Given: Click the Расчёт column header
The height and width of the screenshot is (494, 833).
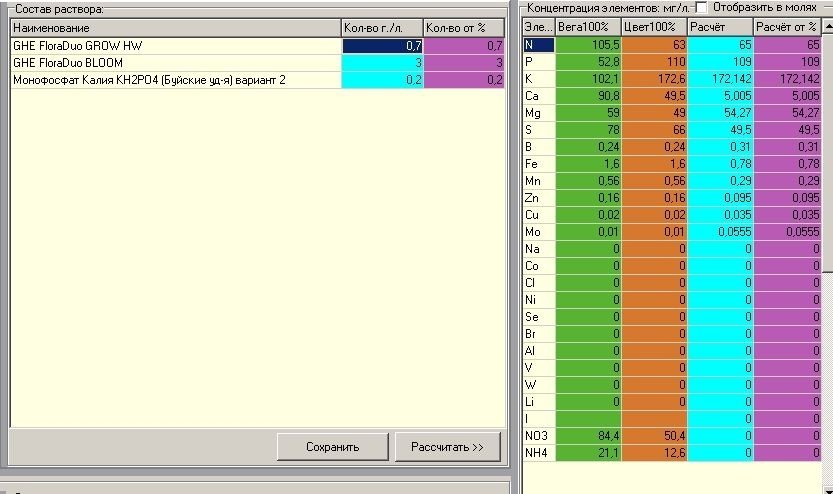Looking at the screenshot, I should [720, 27].
